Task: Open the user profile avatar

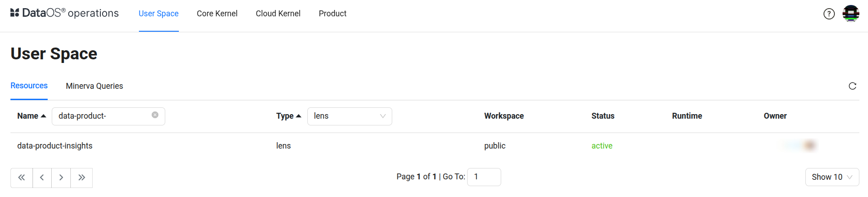Action: click(851, 14)
